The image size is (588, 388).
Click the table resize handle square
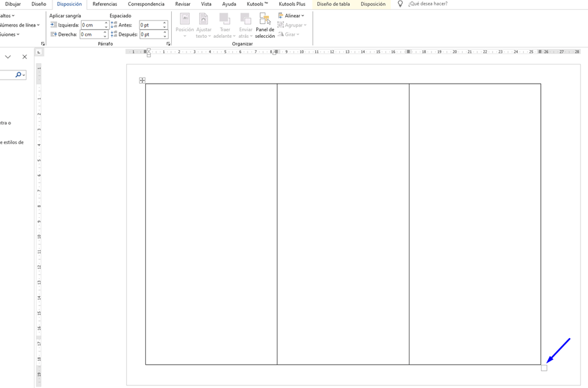(x=544, y=368)
